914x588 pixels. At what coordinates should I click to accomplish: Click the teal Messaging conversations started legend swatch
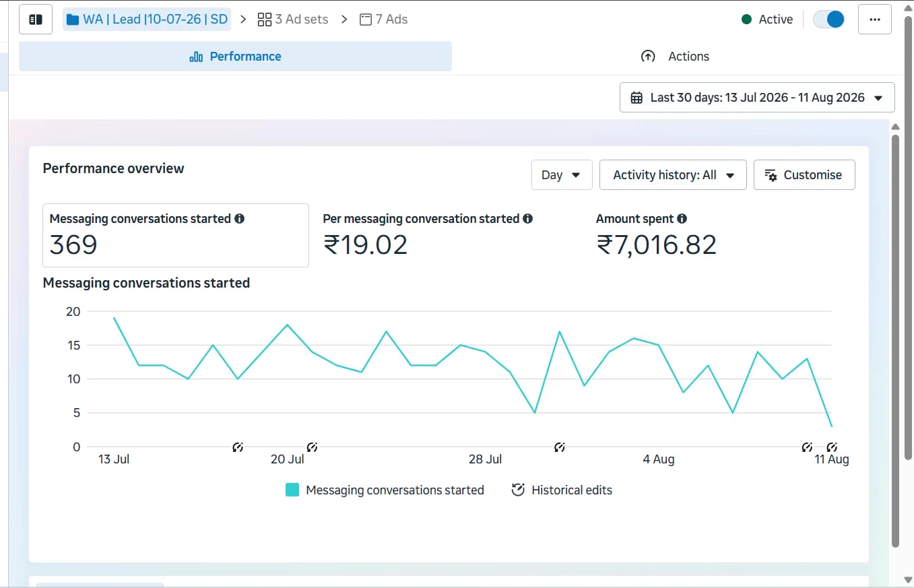(x=292, y=490)
